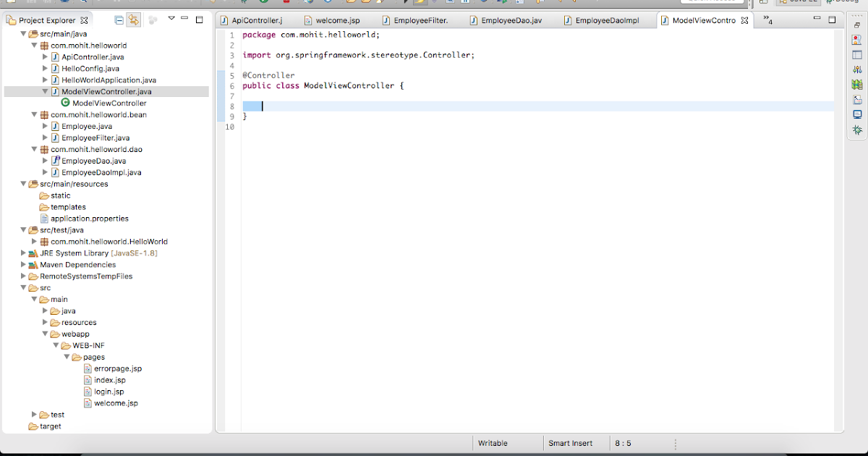The width and height of the screenshot is (868, 456).
Task: Click the table-style view icon on right panel
Action: [857, 54]
